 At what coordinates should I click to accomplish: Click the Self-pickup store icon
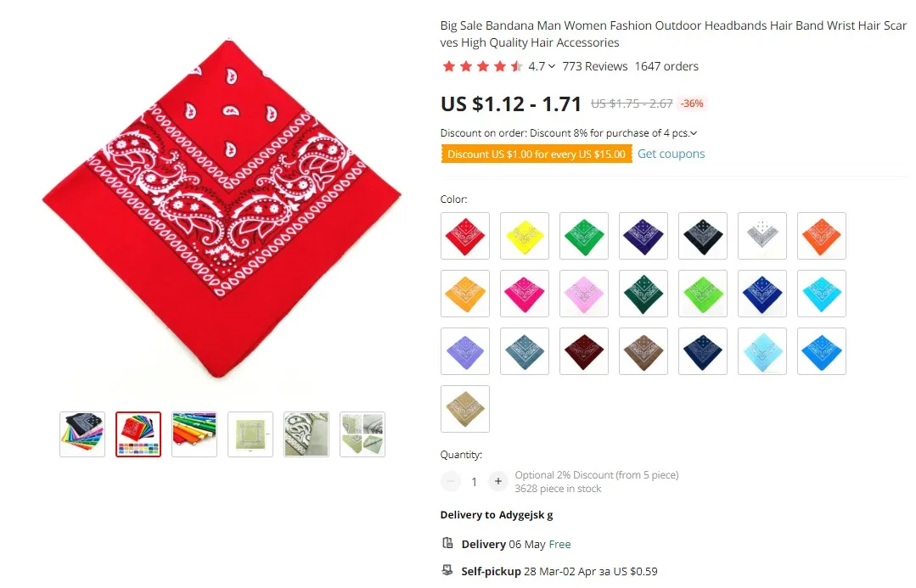447,570
